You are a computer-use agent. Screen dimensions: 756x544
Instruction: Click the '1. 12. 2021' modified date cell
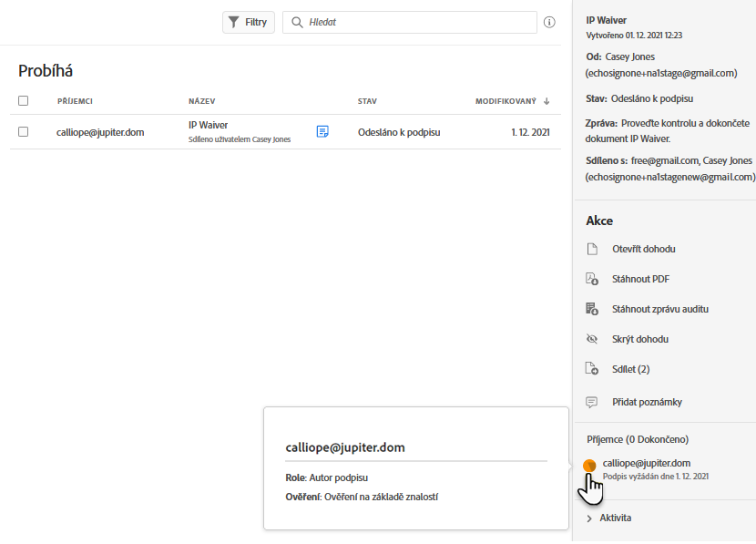(x=530, y=132)
